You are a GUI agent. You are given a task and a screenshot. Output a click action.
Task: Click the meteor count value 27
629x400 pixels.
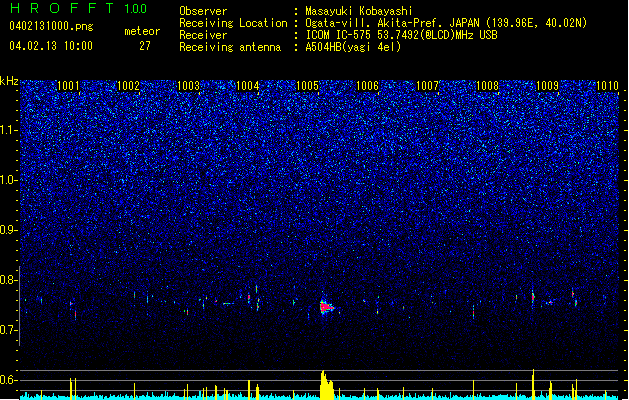[144, 46]
